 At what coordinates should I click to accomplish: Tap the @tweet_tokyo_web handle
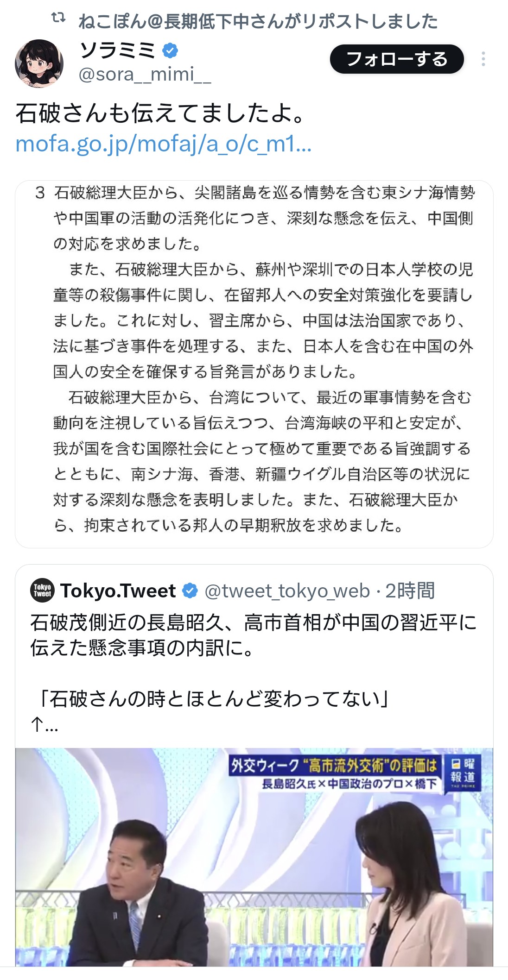(287, 591)
